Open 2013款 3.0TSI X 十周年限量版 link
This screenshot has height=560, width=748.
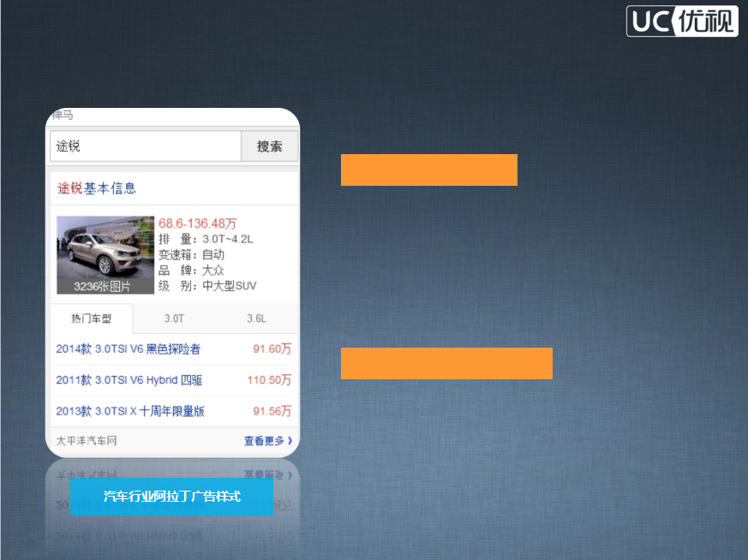click(130, 411)
